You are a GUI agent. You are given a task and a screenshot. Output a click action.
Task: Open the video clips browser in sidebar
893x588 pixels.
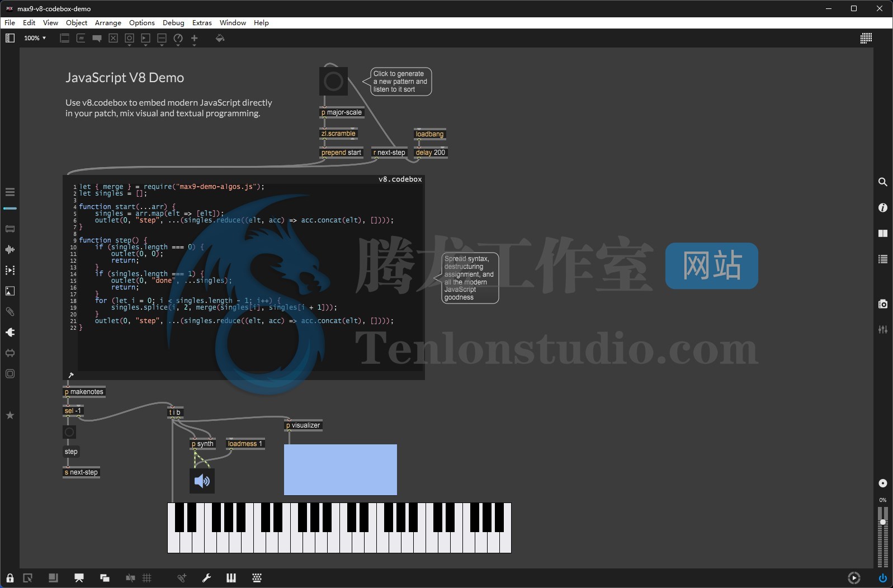coord(10,271)
